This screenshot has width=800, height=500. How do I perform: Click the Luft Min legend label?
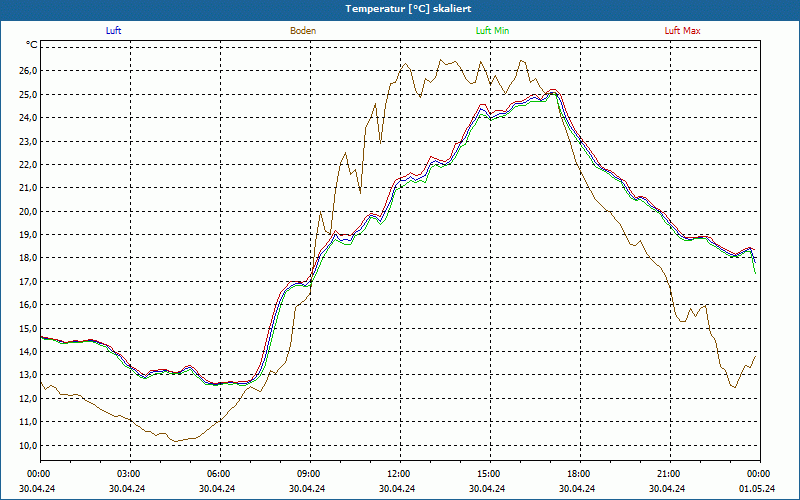pyautogui.click(x=492, y=31)
